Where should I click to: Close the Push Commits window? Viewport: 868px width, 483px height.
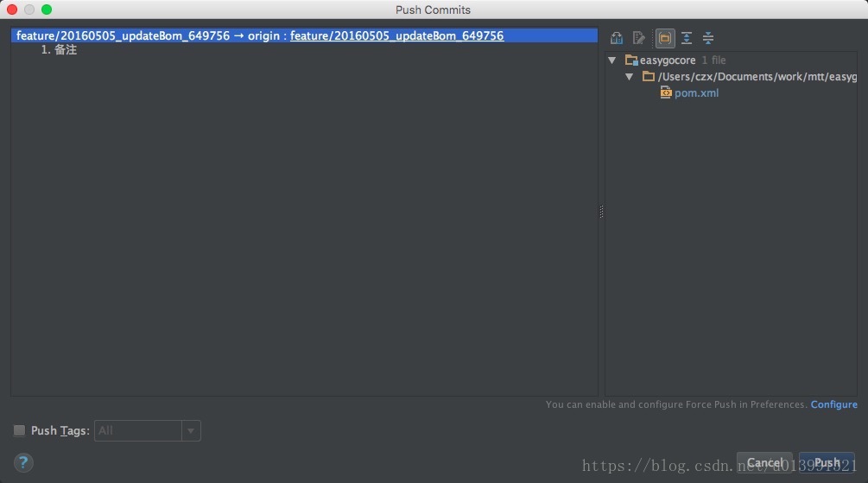(x=12, y=10)
